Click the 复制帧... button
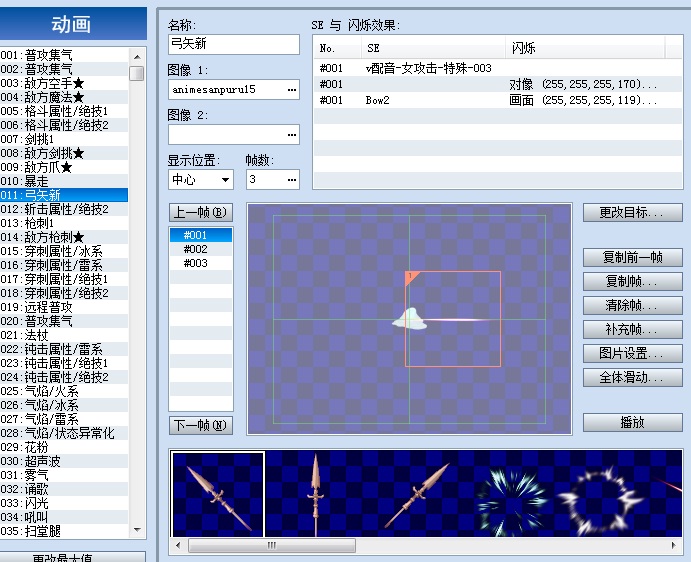The width and height of the screenshot is (691, 562). pos(633,281)
